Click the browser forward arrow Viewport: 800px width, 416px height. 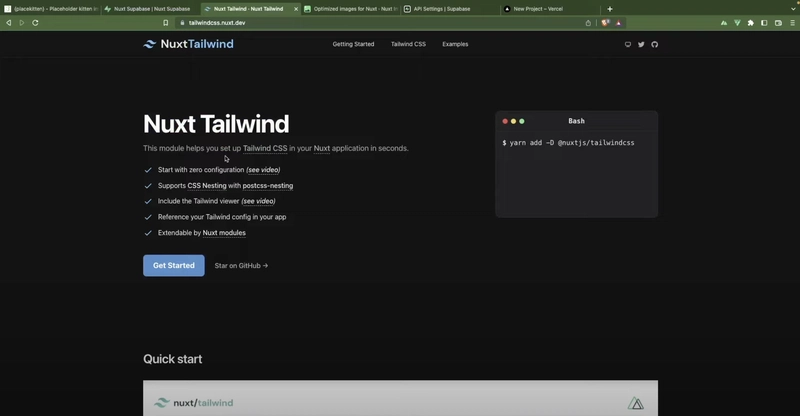point(21,23)
